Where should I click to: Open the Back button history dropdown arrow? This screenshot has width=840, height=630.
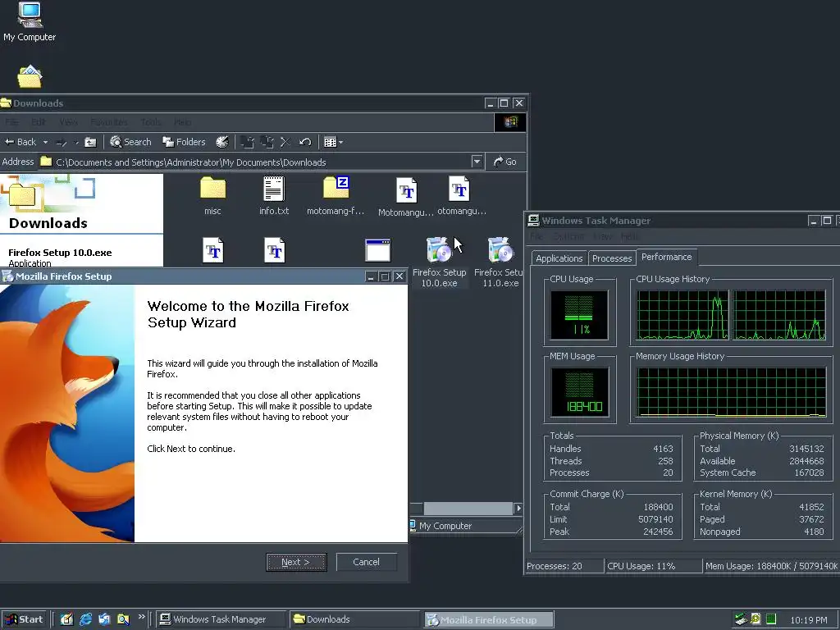46,142
